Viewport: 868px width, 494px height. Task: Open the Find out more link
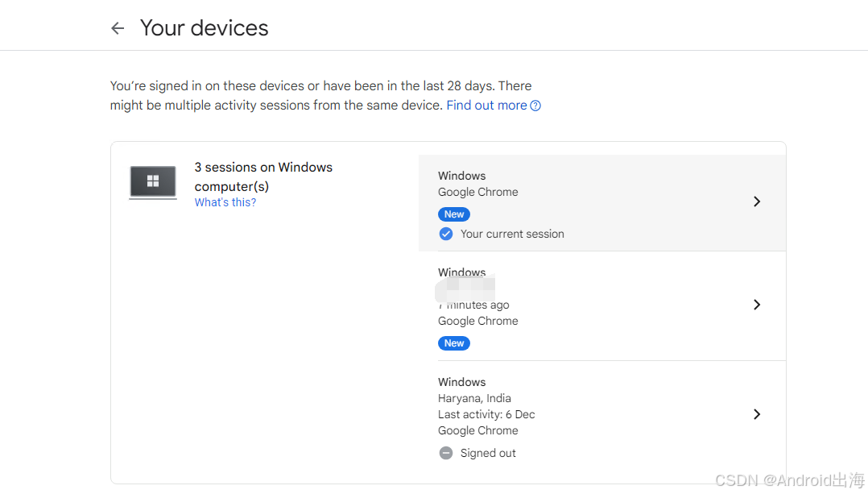click(486, 106)
